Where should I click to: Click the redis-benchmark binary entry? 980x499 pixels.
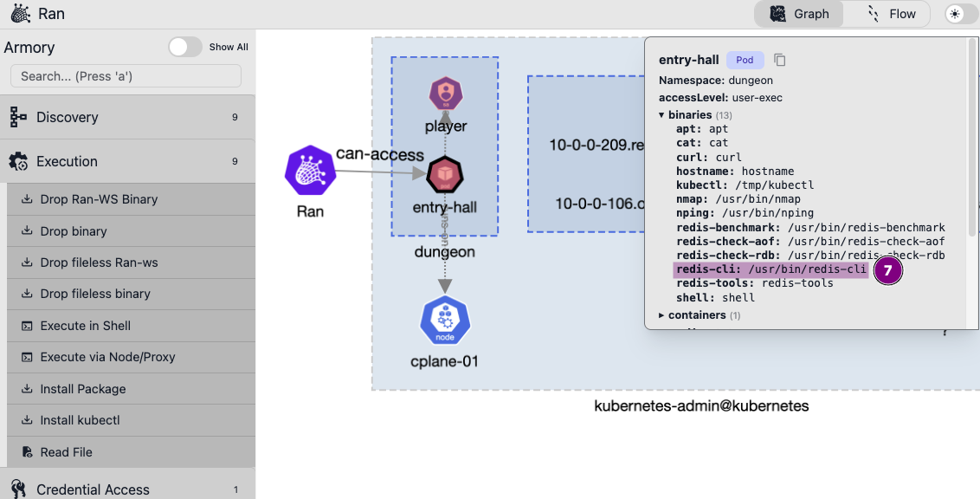click(810, 228)
